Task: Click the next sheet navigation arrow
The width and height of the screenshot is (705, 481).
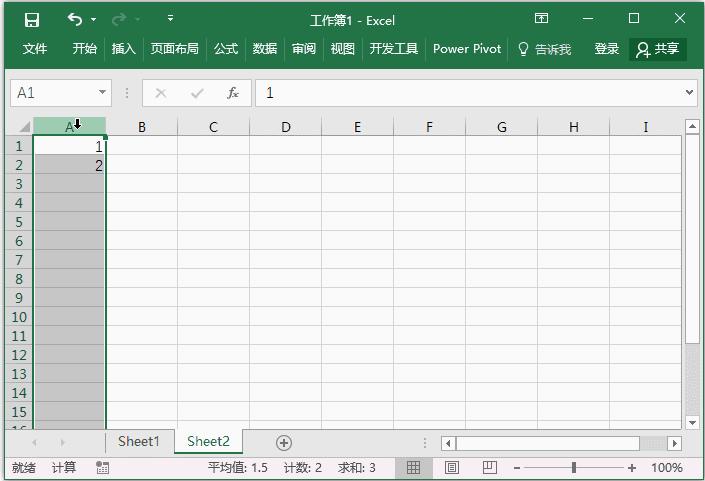Action: [x=62, y=443]
